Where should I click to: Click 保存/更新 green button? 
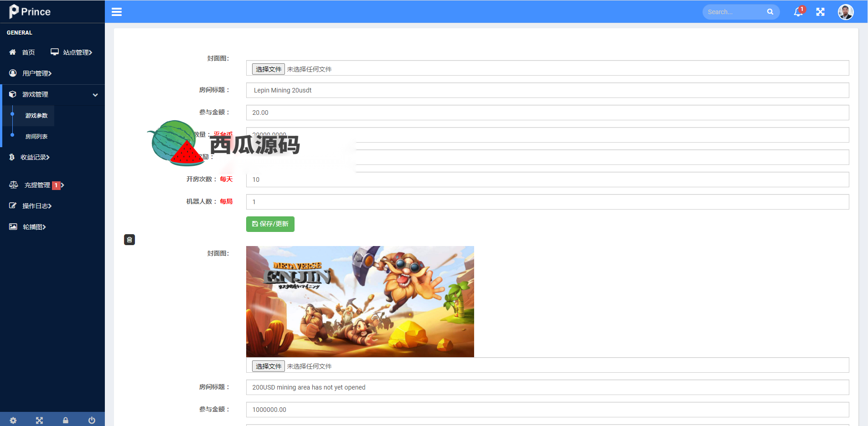click(270, 224)
